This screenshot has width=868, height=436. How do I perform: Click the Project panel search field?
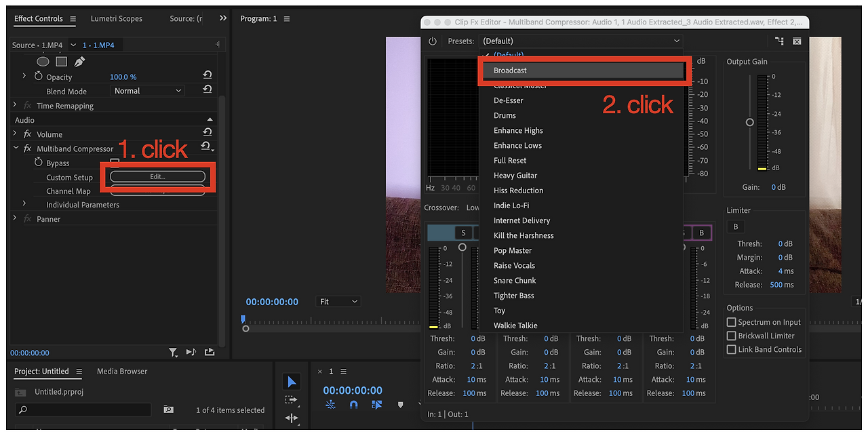(83, 410)
